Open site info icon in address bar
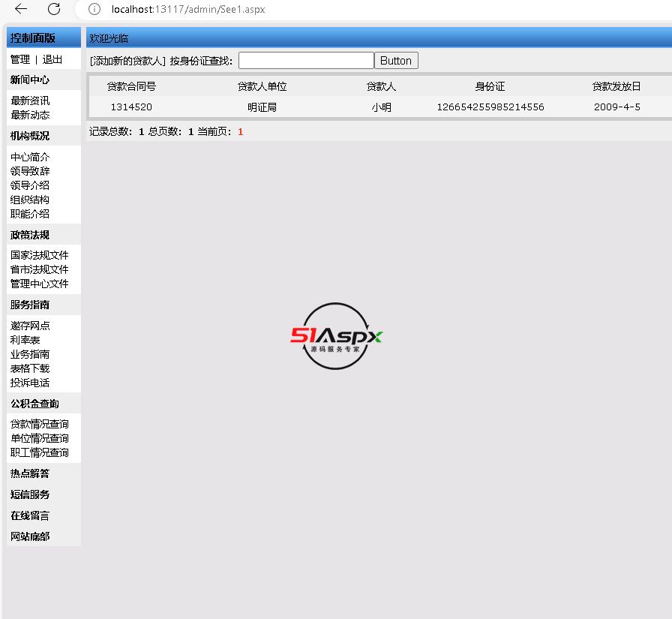The image size is (672, 619). point(94,9)
